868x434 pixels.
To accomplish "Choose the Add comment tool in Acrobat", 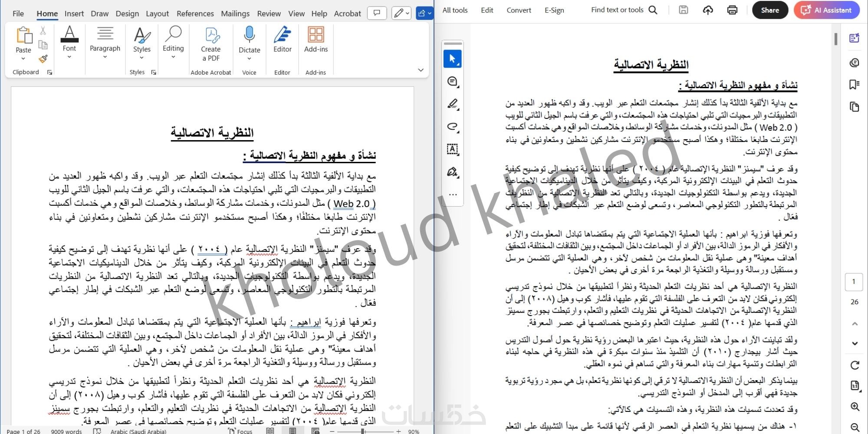I will [453, 81].
